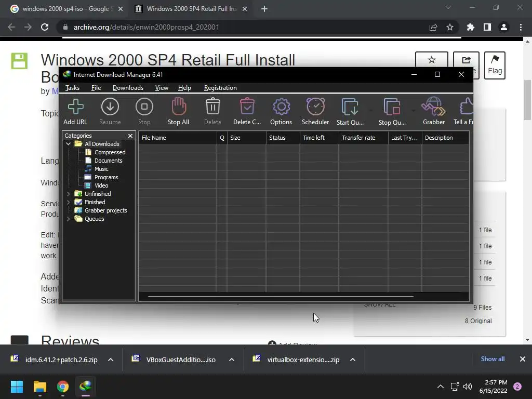Viewport: 532px width, 399px height.
Task: Go back in Chrome
Action: tap(11, 27)
